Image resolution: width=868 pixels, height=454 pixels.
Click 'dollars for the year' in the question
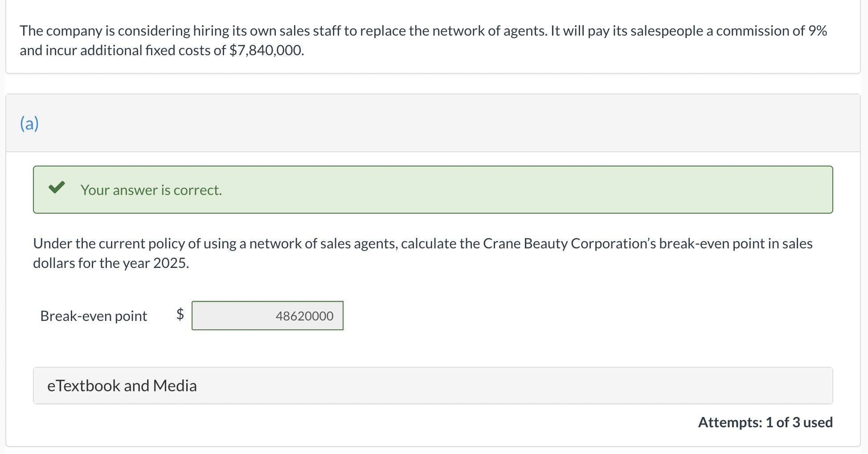pos(91,263)
